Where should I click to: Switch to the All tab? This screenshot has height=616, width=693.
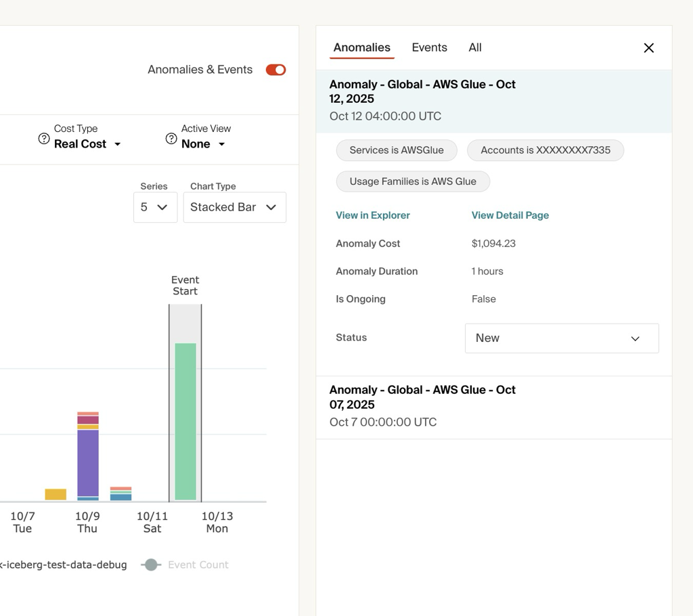point(475,47)
